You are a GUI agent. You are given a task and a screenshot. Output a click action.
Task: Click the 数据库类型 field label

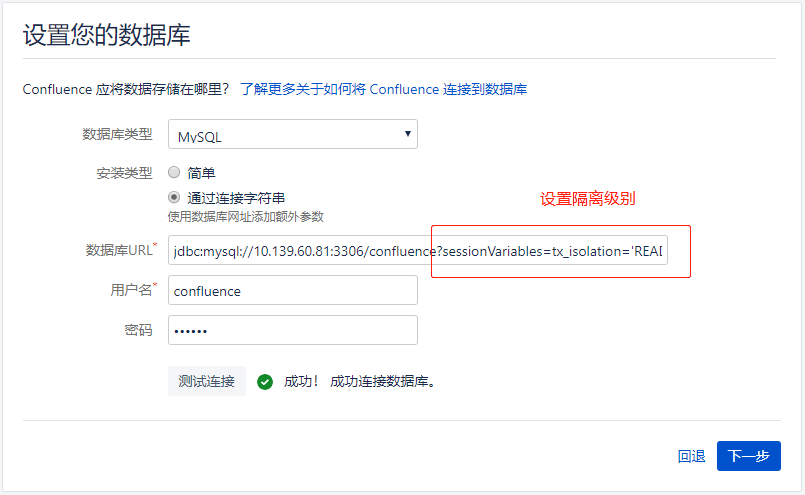(x=117, y=135)
